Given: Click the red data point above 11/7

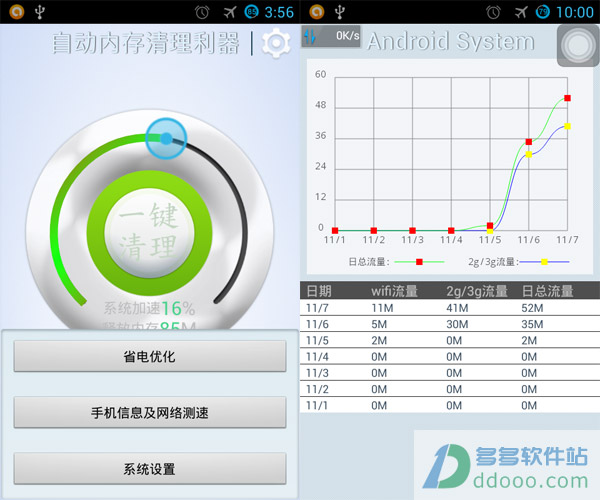Looking at the screenshot, I should pos(567,98).
